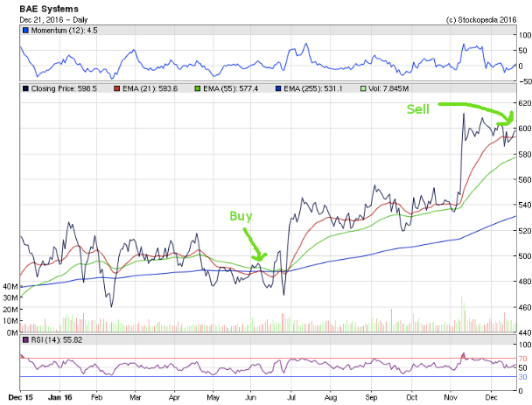Image resolution: width=532 pixels, height=405 pixels.
Task: Click the 460 price axis value
Action: (x=524, y=307)
